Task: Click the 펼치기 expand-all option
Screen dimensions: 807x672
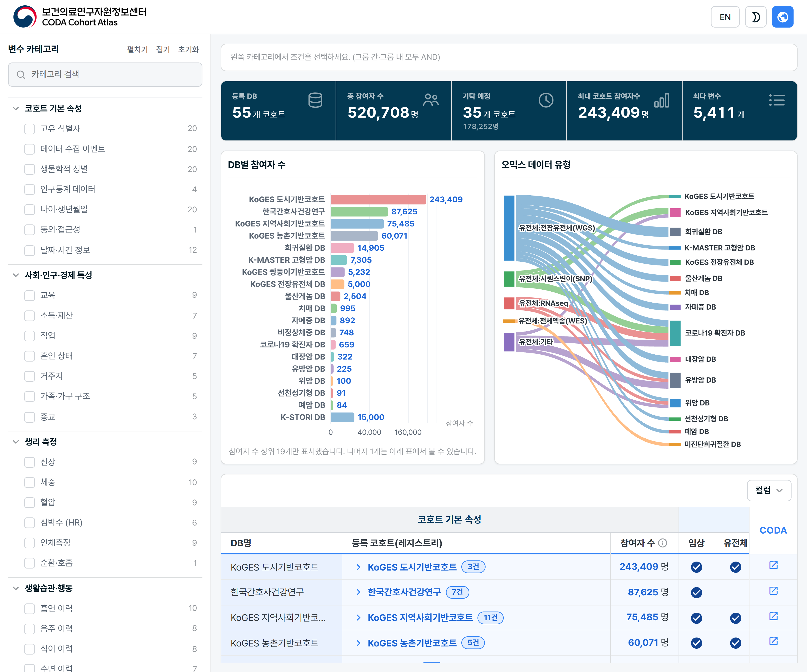Action: [137, 50]
